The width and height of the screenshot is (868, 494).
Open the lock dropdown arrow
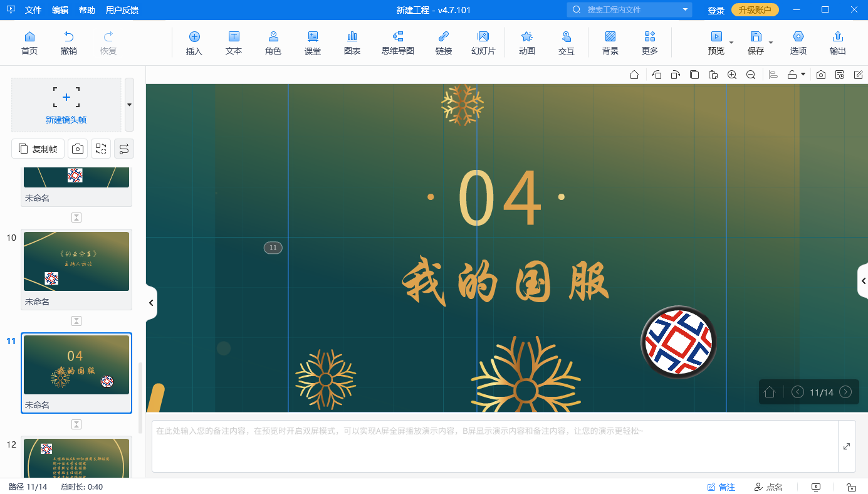(803, 75)
